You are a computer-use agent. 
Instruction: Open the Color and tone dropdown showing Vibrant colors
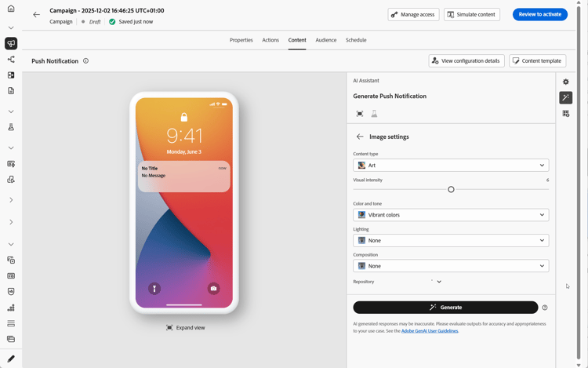[x=451, y=215]
